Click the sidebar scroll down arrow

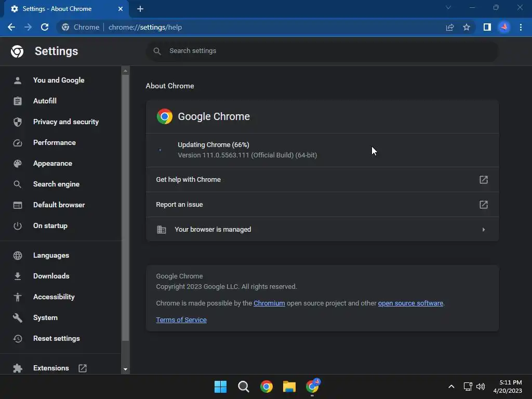coord(125,369)
